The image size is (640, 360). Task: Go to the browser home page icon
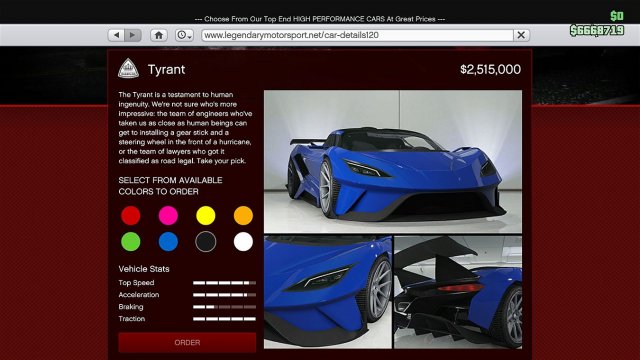click(x=159, y=35)
